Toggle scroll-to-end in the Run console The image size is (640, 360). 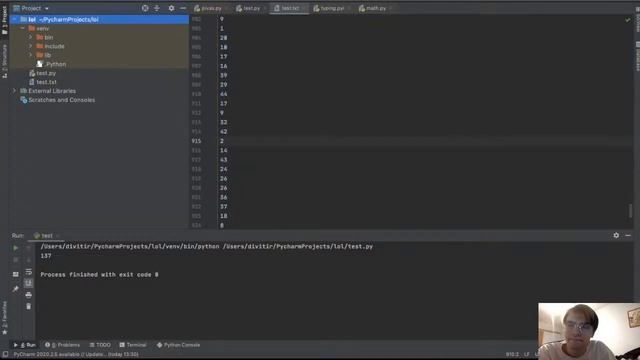click(x=29, y=283)
